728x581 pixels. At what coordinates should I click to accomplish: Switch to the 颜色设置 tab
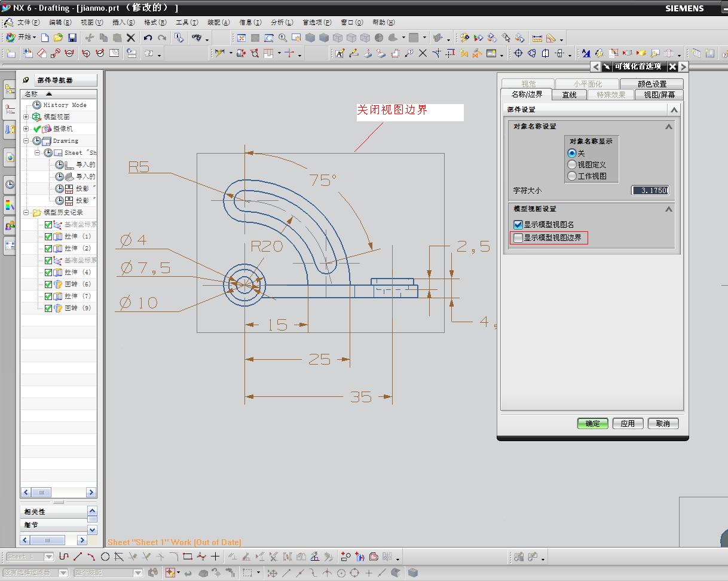coord(651,84)
